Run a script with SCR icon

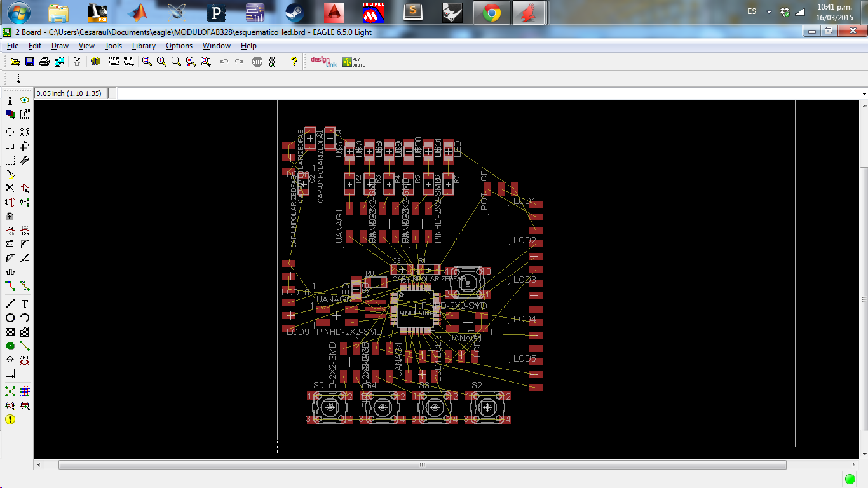[114, 62]
